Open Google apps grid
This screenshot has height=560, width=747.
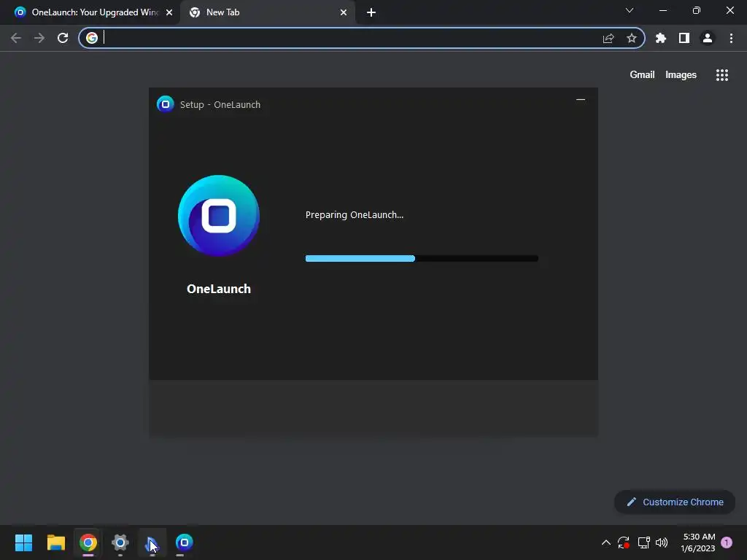click(x=722, y=75)
